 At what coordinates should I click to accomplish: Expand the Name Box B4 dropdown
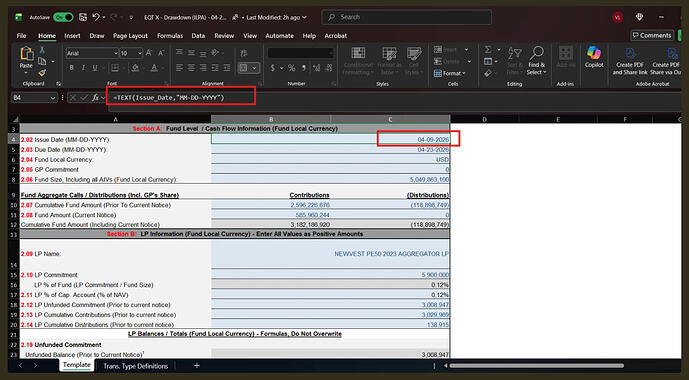53,98
